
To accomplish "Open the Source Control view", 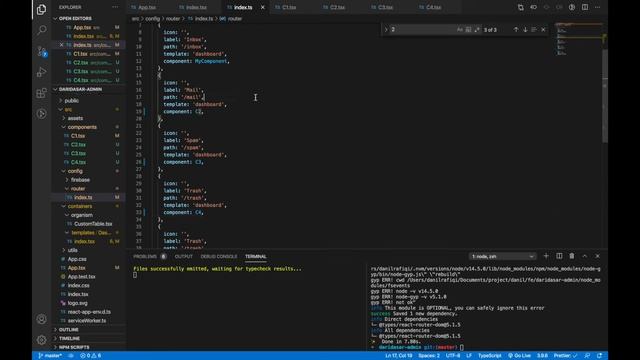I will click(x=41, y=51).
